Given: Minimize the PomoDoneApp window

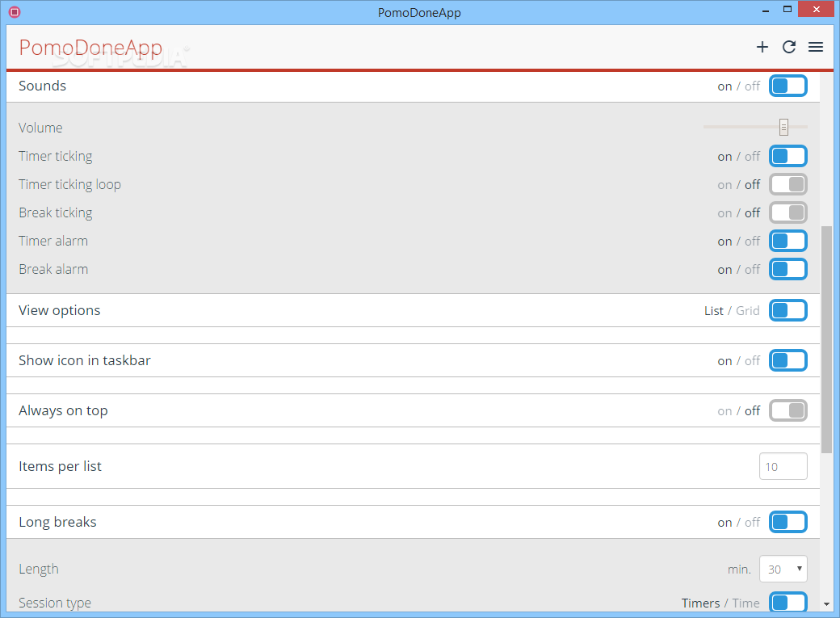Looking at the screenshot, I should click(766, 10).
